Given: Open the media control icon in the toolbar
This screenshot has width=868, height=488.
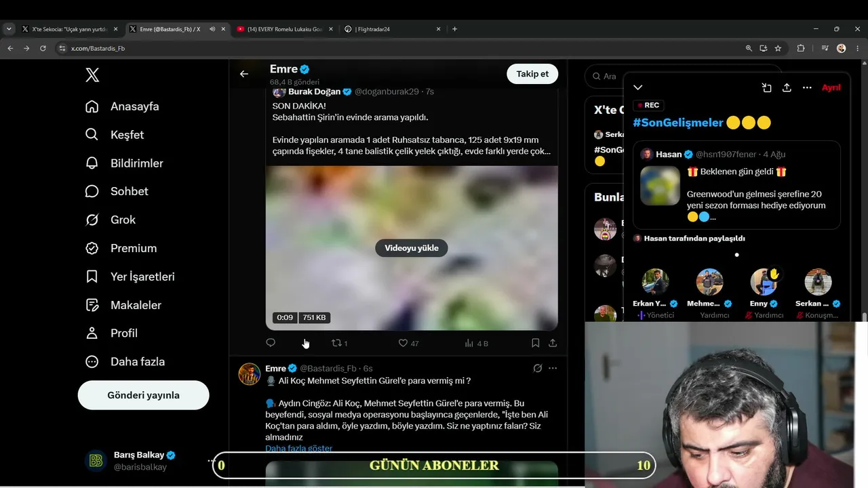Looking at the screenshot, I should 825,48.
